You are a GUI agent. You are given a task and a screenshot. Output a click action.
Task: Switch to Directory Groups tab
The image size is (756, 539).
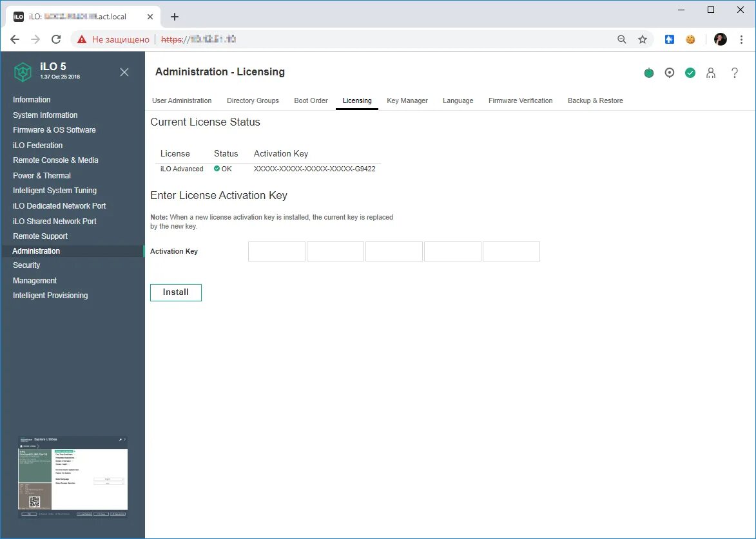point(253,100)
